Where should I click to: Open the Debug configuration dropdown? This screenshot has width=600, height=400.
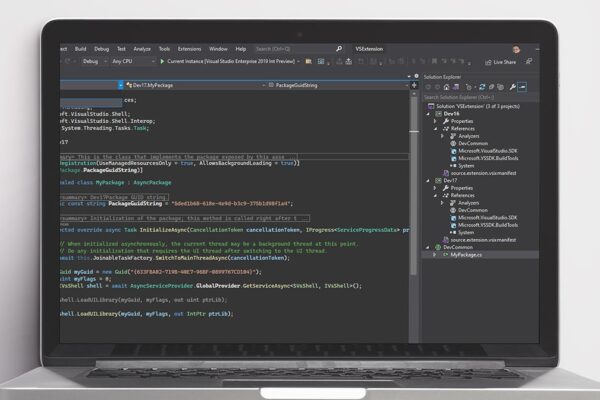point(94,61)
